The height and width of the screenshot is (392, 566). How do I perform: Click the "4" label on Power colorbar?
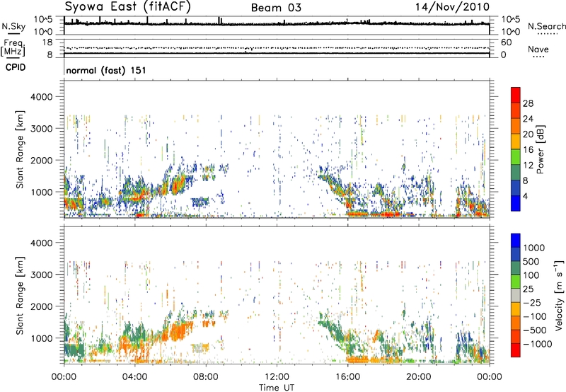click(525, 196)
